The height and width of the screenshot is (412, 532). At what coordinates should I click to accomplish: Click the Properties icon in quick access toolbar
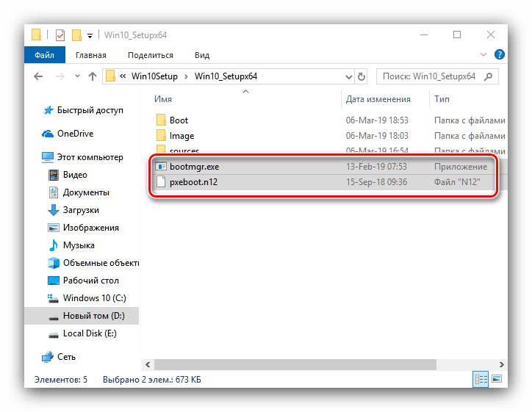coord(60,35)
